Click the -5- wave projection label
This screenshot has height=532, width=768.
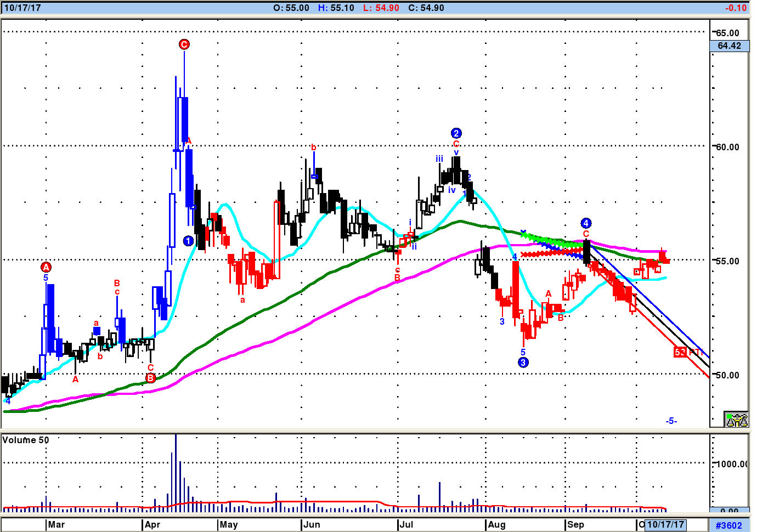671,421
